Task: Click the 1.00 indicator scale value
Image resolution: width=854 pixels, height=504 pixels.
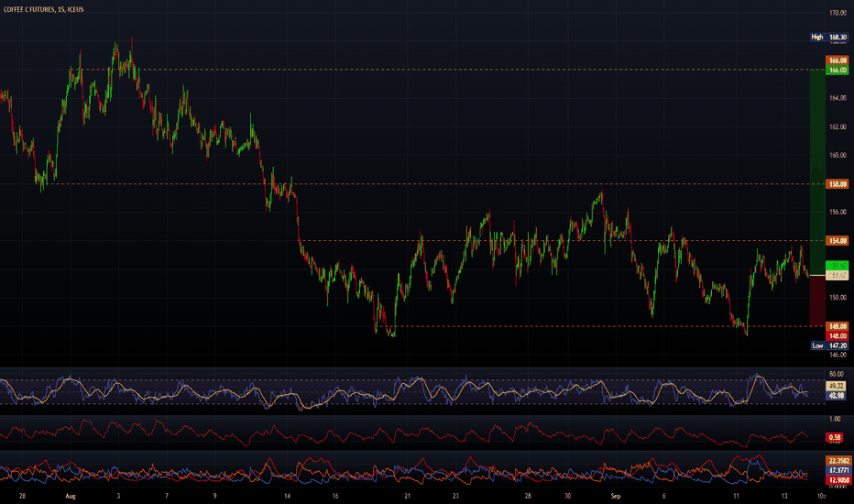Action: pos(835,419)
